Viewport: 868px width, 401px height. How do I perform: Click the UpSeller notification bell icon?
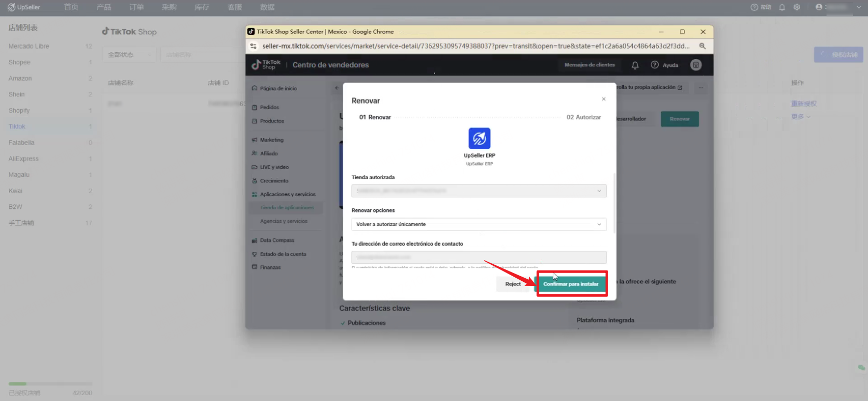[x=782, y=7]
